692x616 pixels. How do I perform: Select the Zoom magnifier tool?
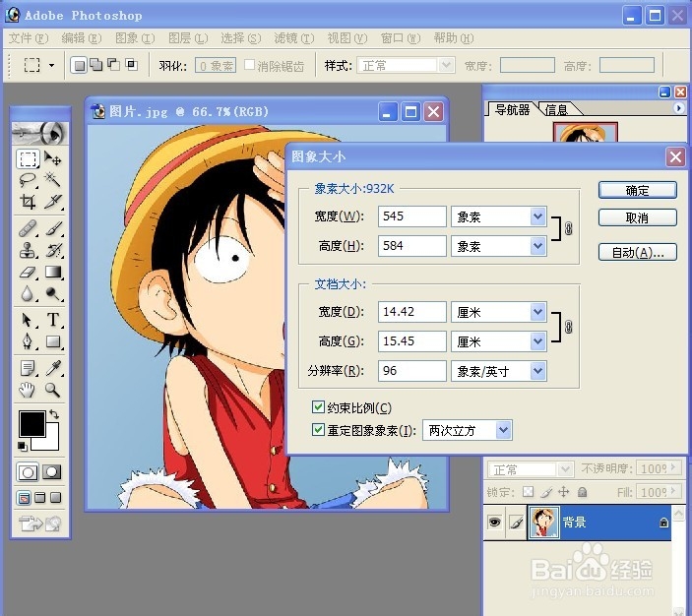(53, 390)
